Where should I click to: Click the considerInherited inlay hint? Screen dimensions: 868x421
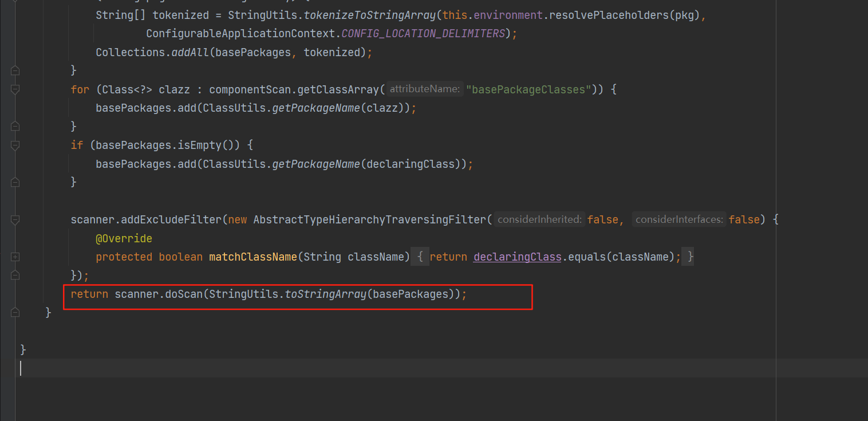point(539,219)
